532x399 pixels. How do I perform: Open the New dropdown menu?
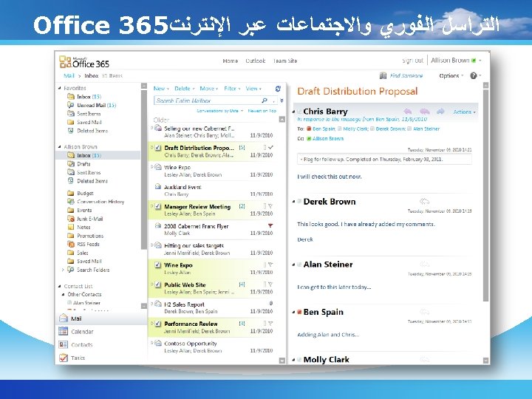point(161,89)
